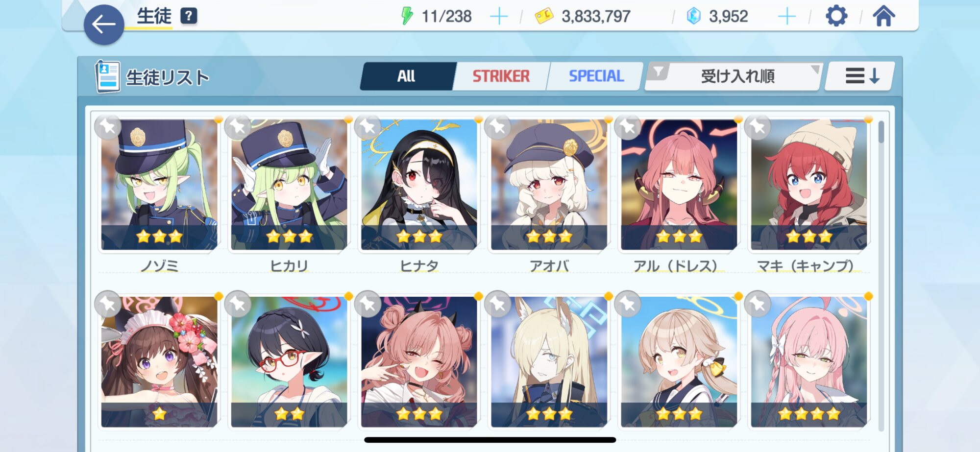Click the green energy lightning icon
Screen dimensions: 980x452
tap(407, 16)
